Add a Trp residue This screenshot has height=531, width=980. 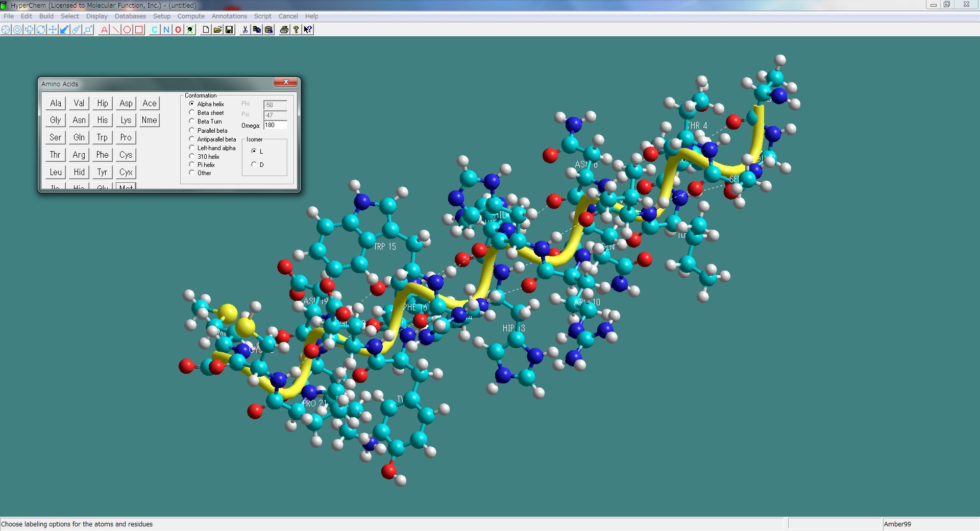103,137
